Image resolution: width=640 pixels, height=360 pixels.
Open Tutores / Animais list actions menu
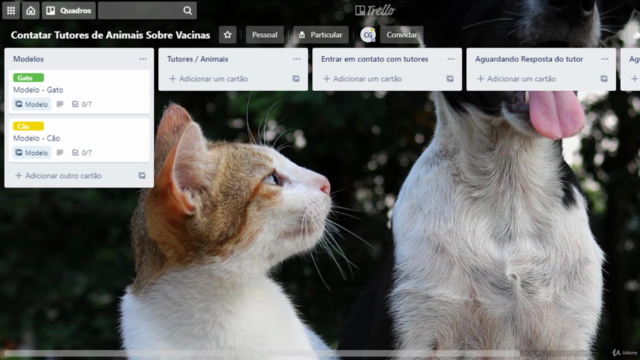(x=297, y=59)
